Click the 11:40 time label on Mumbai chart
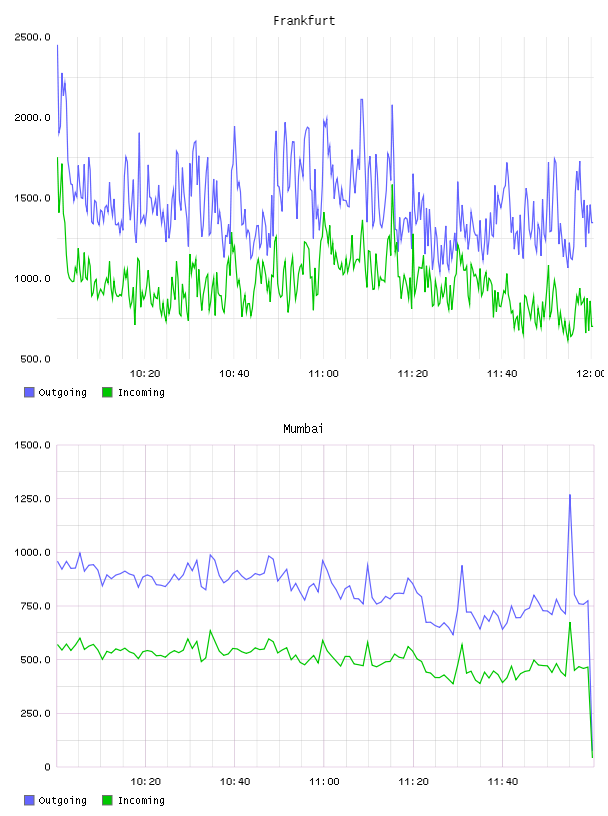608x816 pixels. 503,782
